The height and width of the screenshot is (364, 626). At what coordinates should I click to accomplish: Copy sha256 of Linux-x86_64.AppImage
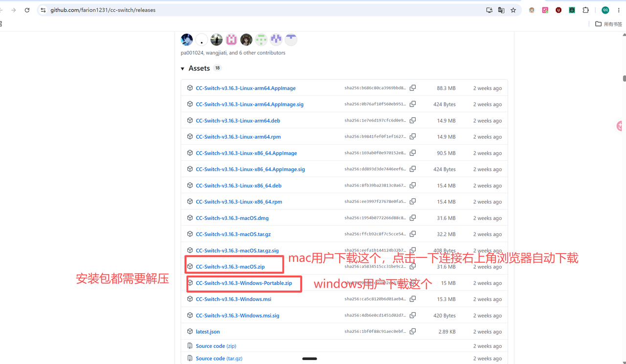point(413,153)
